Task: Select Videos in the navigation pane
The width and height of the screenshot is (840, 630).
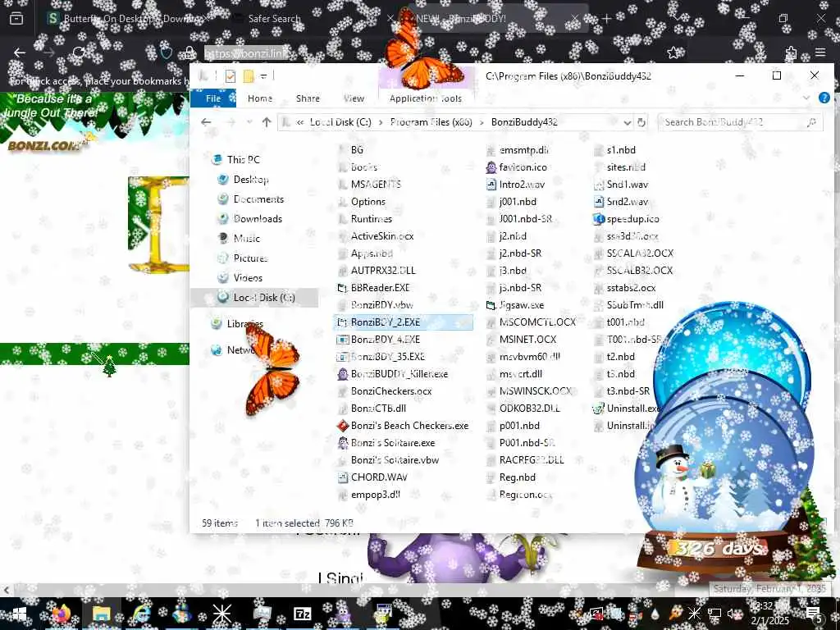Action: pos(248,277)
